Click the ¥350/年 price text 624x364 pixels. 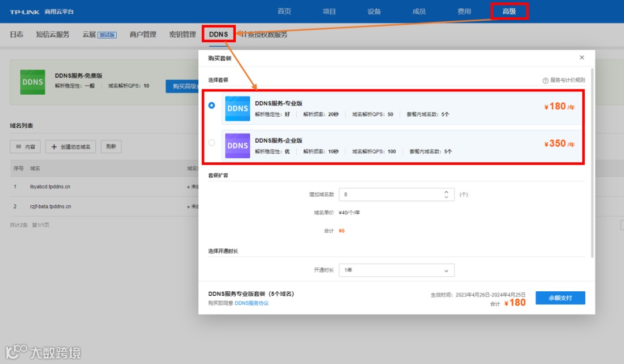click(559, 144)
